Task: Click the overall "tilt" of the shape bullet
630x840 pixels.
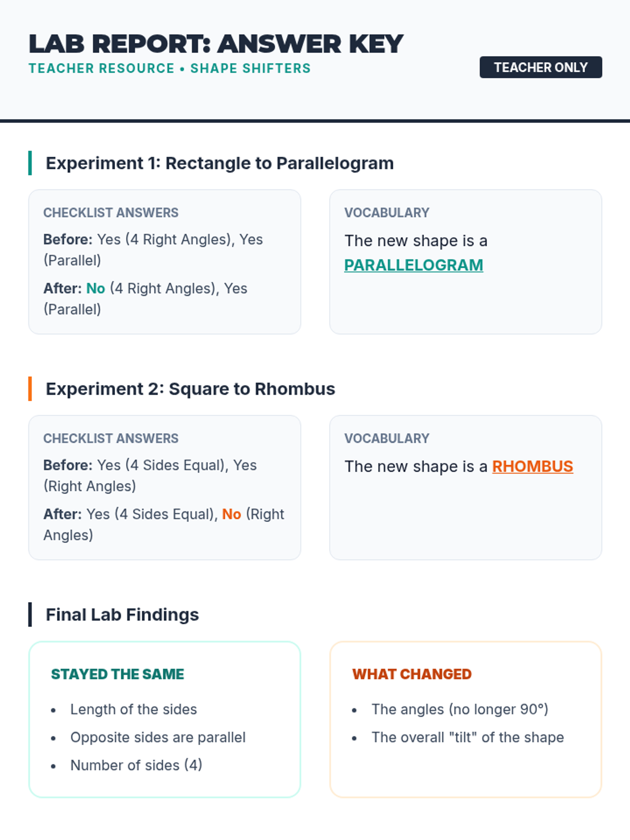Action: tap(467, 738)
